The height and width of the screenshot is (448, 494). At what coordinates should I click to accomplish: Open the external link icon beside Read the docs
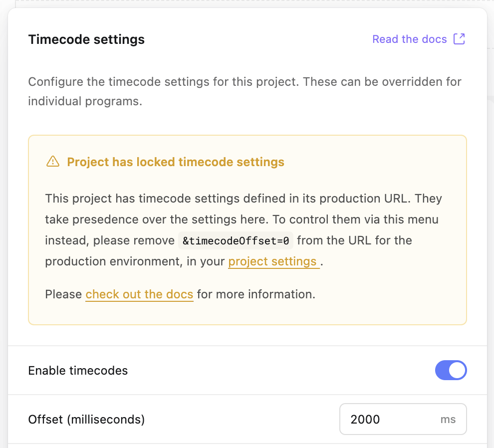pyautogui.click(x=459, y=39)
